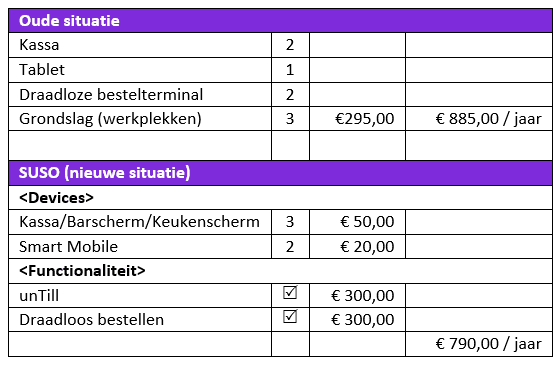
Task: Toggle the Draadloos bestellen checkbox
Action: tap(290, 316)
